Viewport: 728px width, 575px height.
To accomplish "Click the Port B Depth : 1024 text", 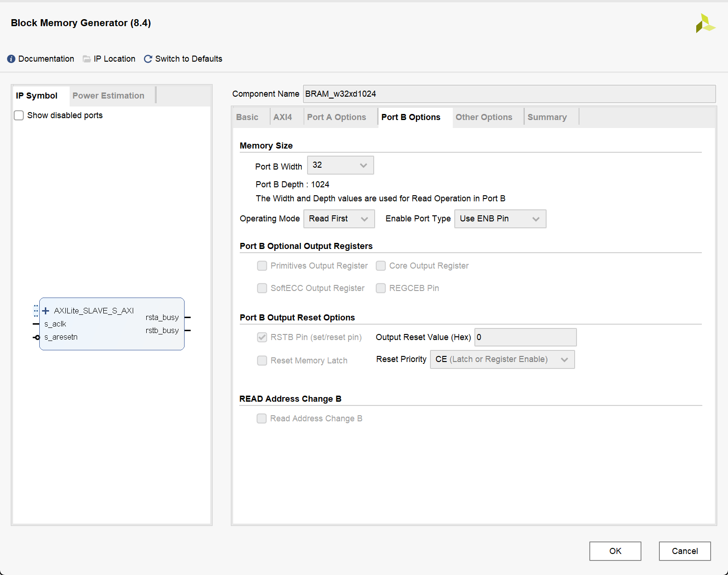I will 293,185.
